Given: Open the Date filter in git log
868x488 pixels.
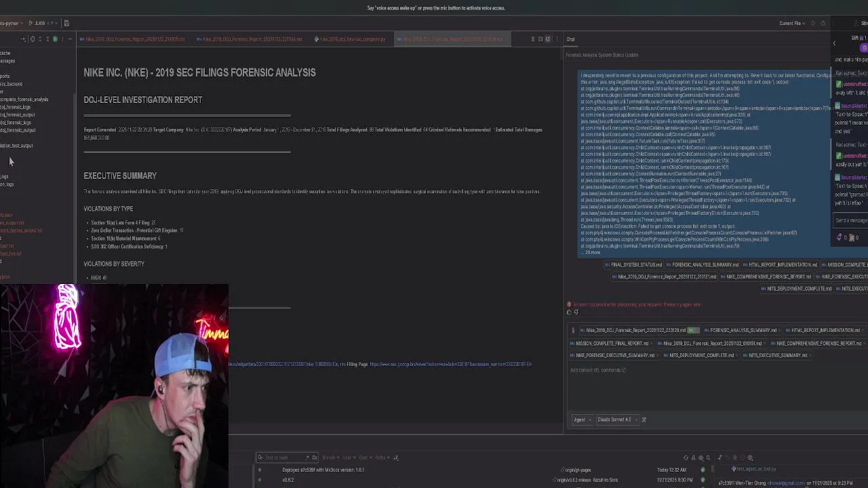Looking at the screenshot, I should click(x=365, y=457).
